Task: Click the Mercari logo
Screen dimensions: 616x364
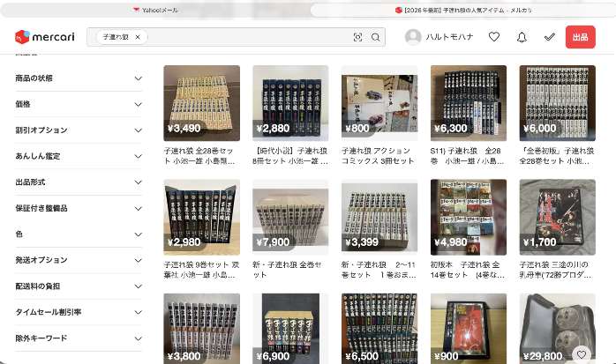Action: click(x=45, y=37)
